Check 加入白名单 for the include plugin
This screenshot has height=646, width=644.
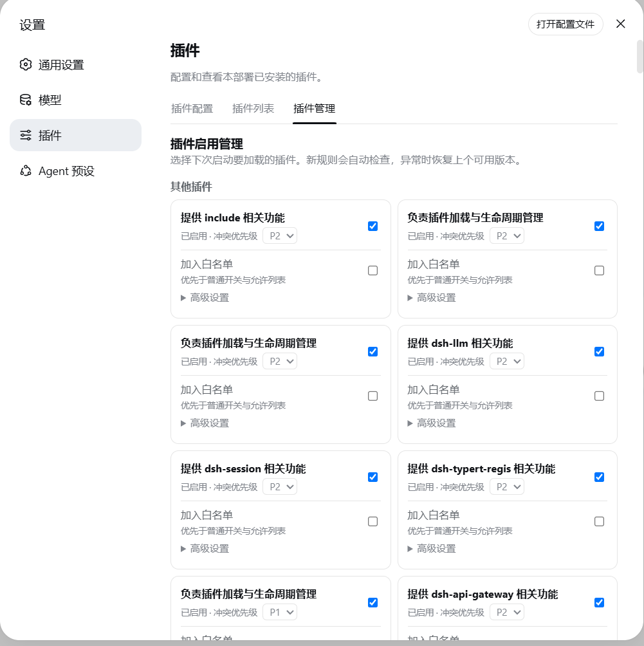coord(373,271)
